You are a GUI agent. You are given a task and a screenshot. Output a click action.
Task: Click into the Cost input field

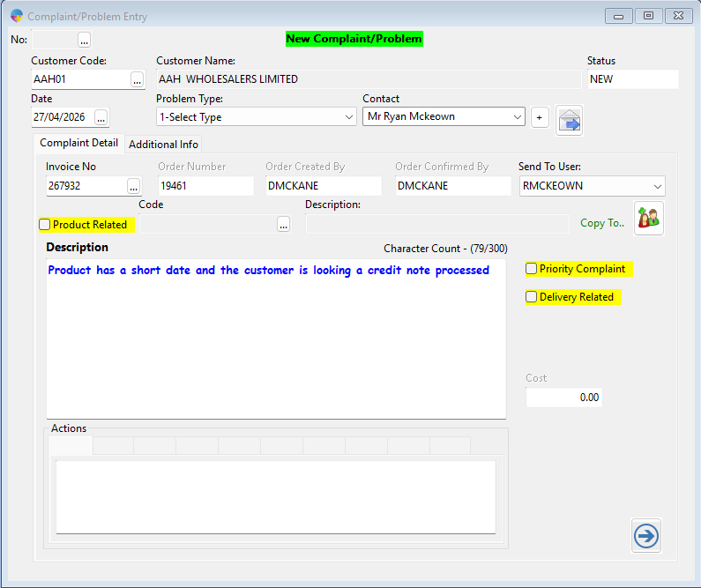564,398
